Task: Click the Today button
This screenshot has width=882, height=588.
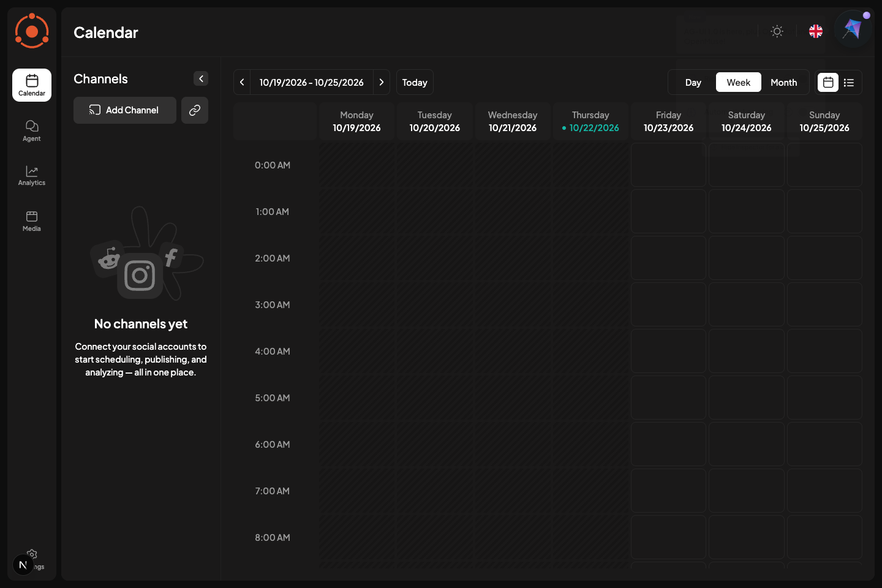Action: pyautogui.click(x=415, y=82)
